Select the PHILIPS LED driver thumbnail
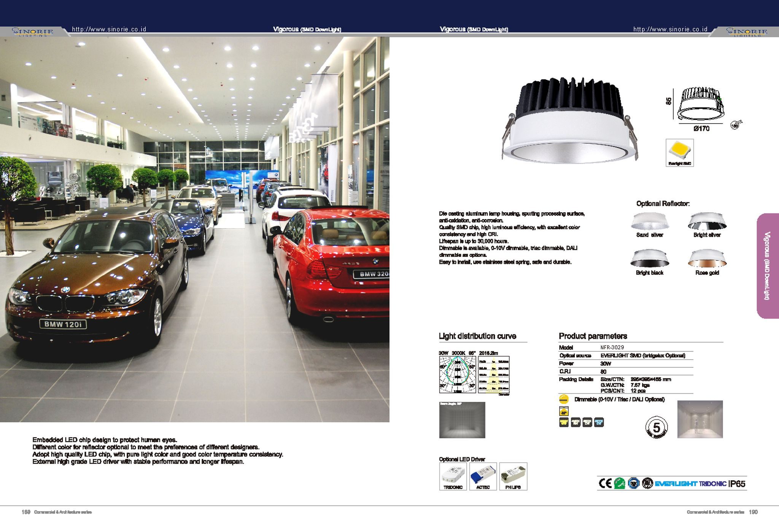The image size is (779, 532). pyautogui.click(x=513, y=476)
